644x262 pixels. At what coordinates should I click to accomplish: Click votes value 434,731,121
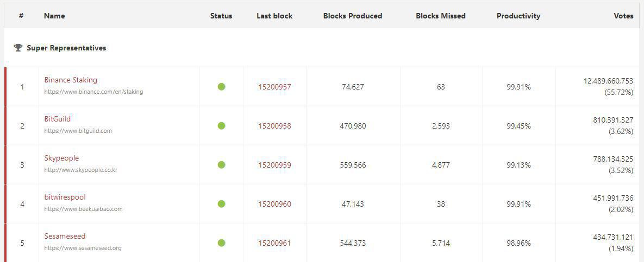(613, 238)
